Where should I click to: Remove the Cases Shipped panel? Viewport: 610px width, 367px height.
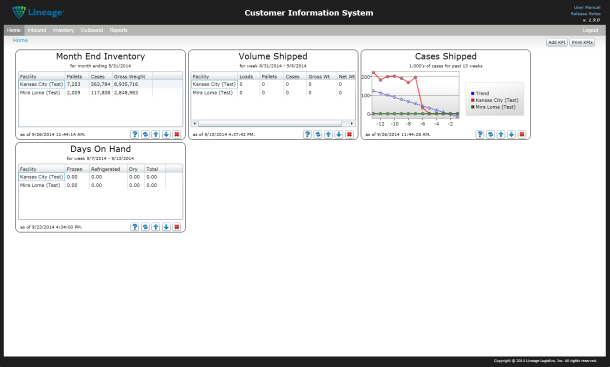(x=522, y=134)
